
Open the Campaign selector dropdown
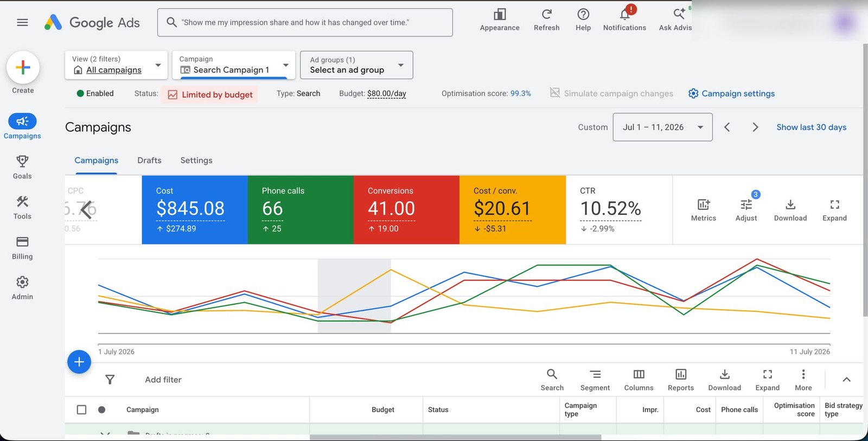pos(234,65)
